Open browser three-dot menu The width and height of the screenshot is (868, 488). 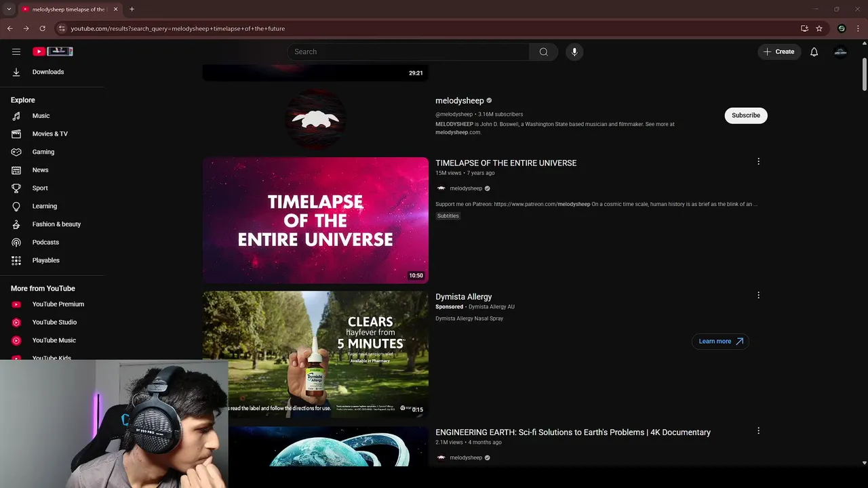[858, 28]
